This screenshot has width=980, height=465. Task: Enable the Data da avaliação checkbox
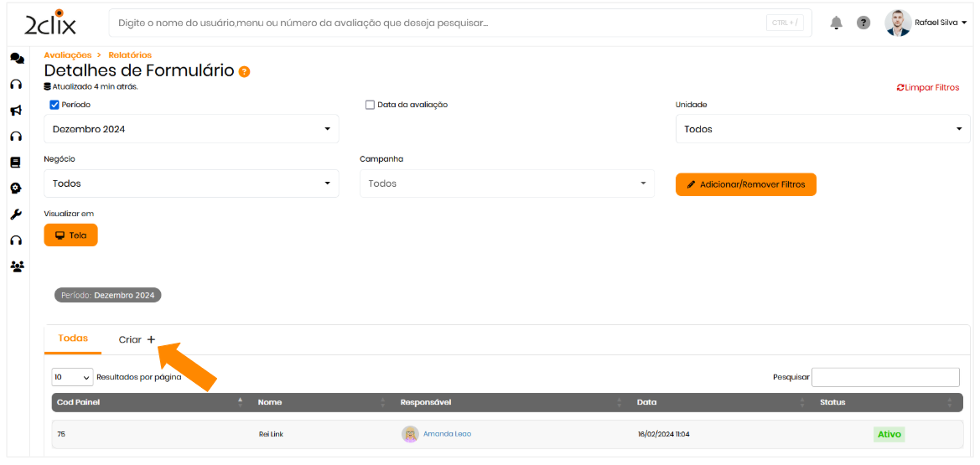(x=370, y=105)
